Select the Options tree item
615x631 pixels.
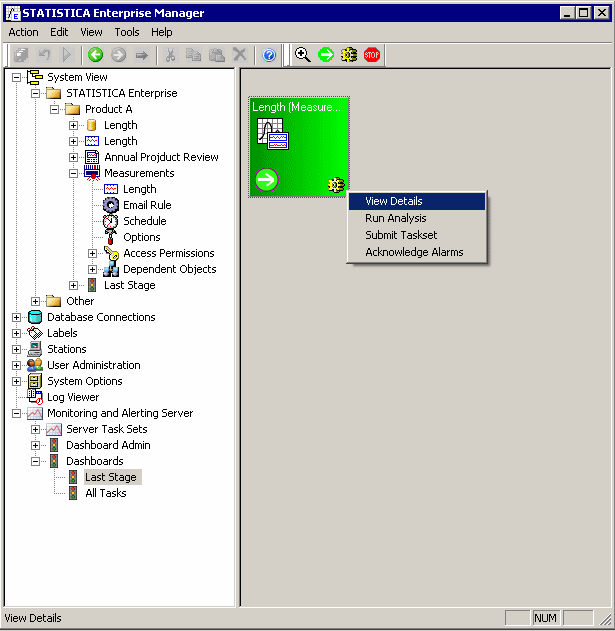[142, 237]
